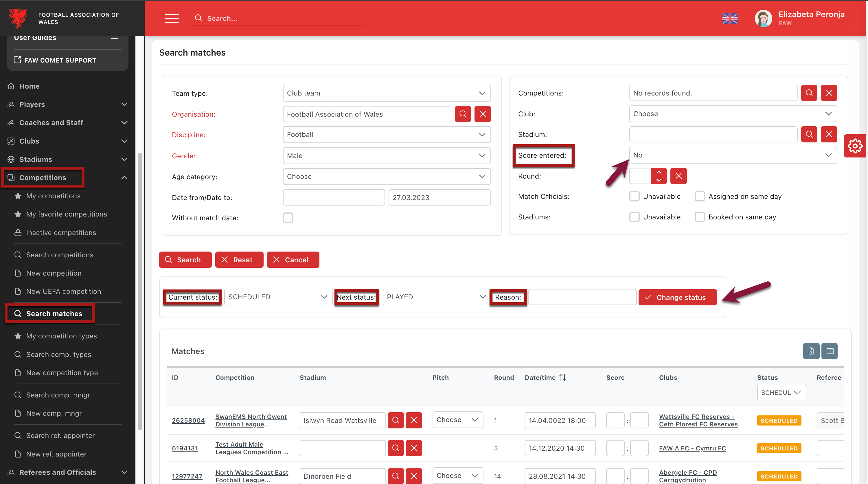This screenshot has height=484, width=868.
Task: Open the Next status PLAYED dropdown
Action: 436,297
